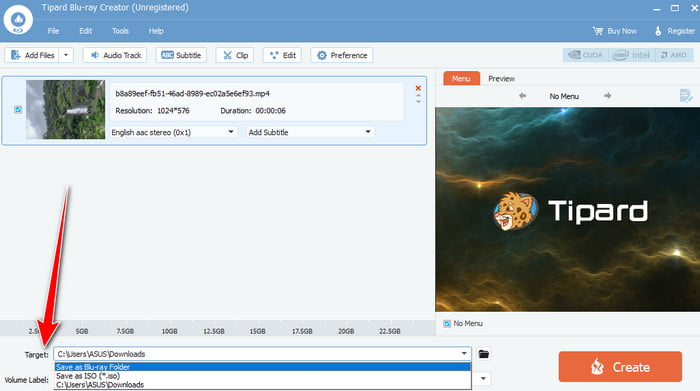The width and height of the screenshot is (700, 391).
Task: Expand the Volume Label row dropdown arrow
Action: (x=483, y=379)
